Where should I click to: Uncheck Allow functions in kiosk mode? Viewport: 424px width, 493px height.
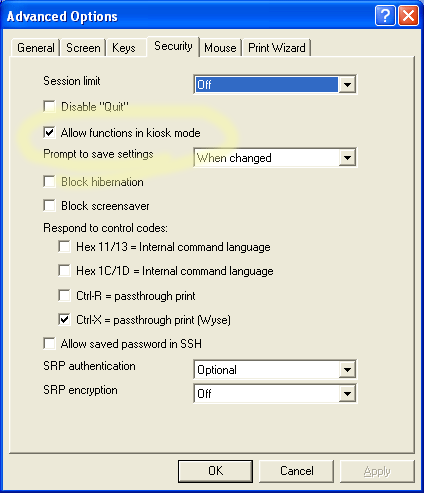pyautogui.click(x=49, y=133)
